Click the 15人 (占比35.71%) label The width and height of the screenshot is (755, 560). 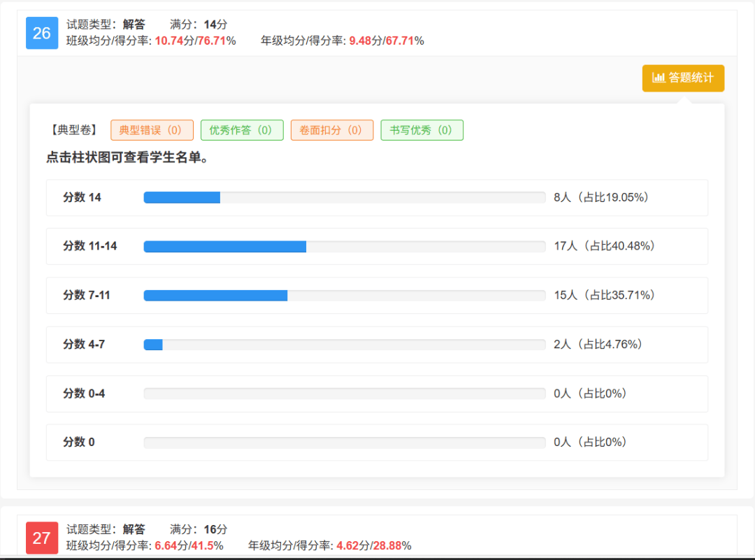604,295
